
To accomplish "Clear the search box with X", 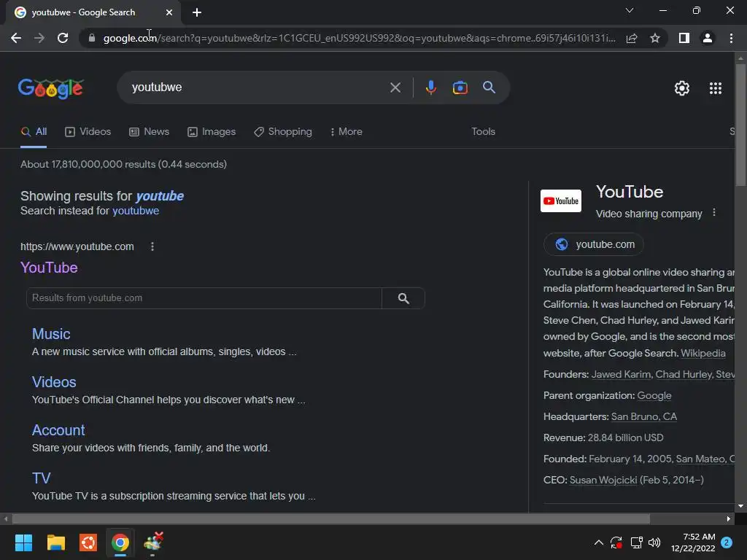I will point(395,87).
